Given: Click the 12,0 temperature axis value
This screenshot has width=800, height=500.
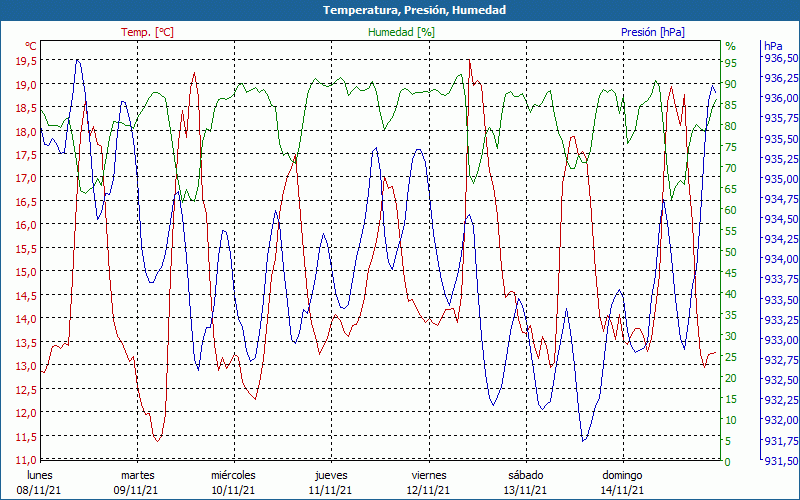Looking at the screenshot, I should click(27, 413).
